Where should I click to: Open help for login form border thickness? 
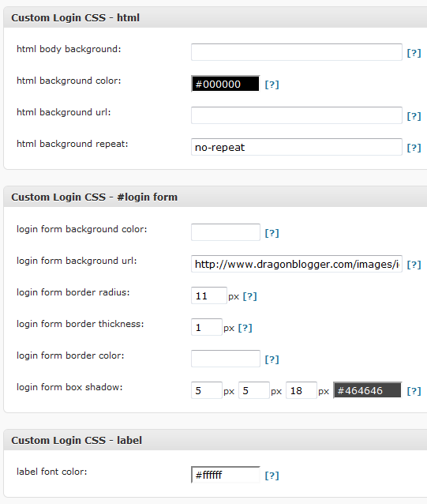coord(245,328)
